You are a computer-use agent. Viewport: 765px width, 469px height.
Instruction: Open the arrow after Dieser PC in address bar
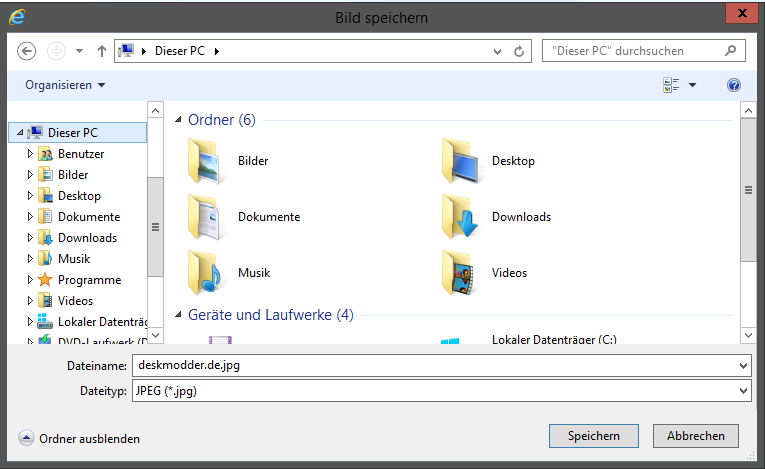(217, 51)
